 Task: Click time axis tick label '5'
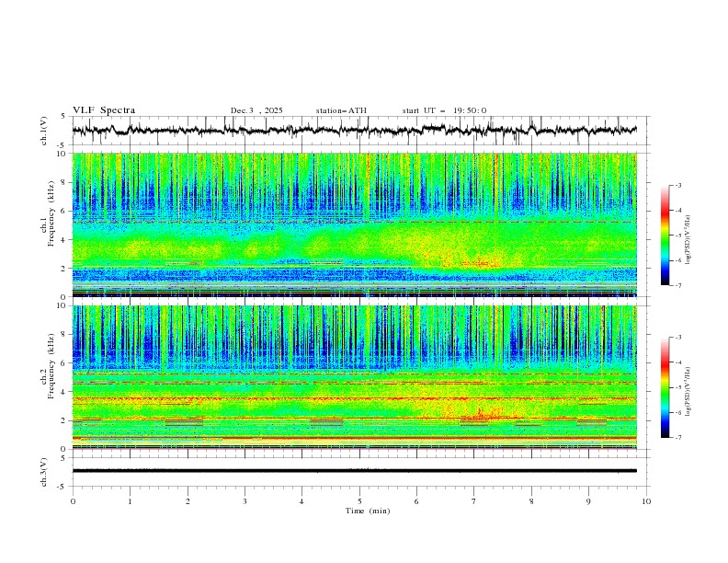pos(359,501)
